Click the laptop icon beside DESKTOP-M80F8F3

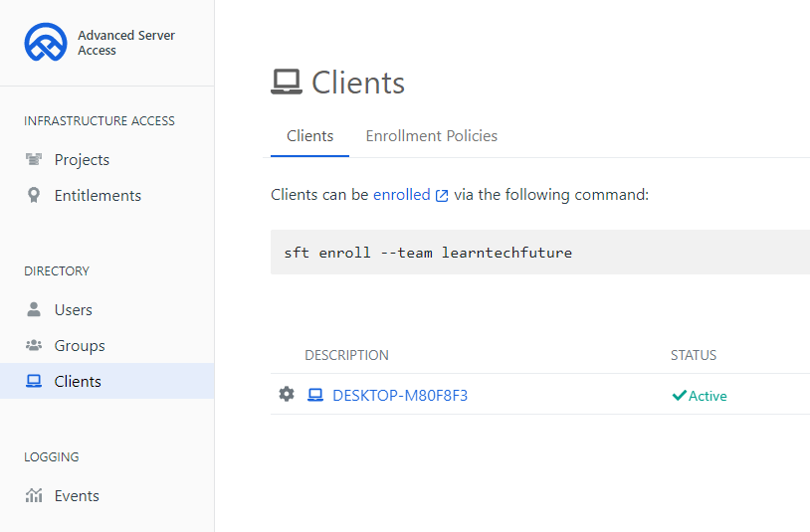click(x=315, y=395)
